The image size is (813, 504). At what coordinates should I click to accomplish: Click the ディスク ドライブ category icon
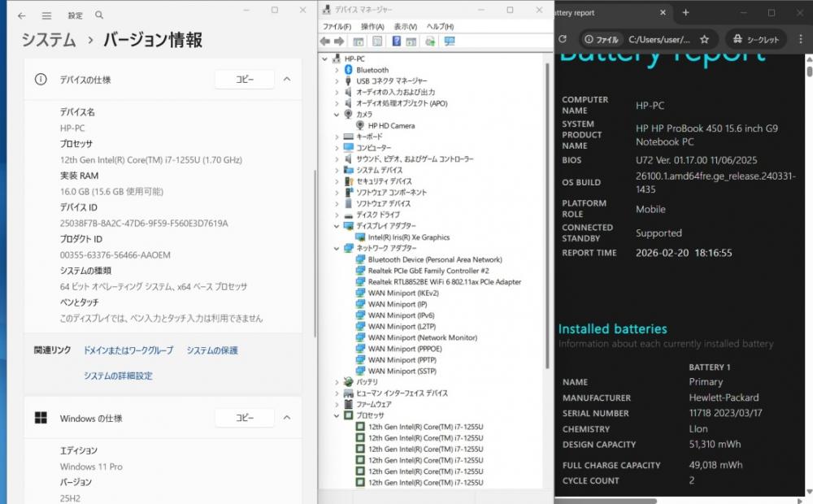349,215
